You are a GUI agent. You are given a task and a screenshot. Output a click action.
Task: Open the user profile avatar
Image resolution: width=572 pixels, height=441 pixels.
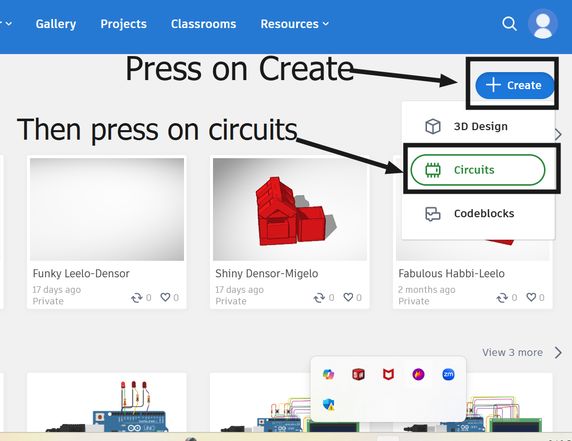543,24
